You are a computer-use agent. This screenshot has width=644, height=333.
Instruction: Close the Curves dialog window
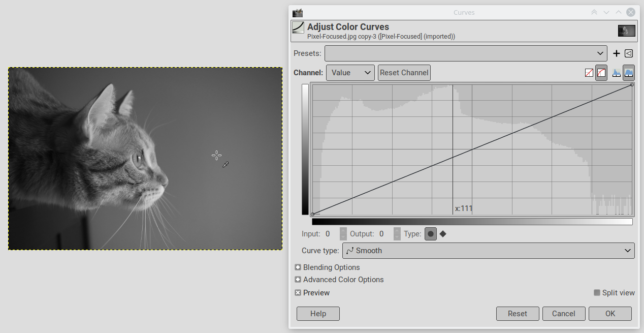[x=631, y=12]
